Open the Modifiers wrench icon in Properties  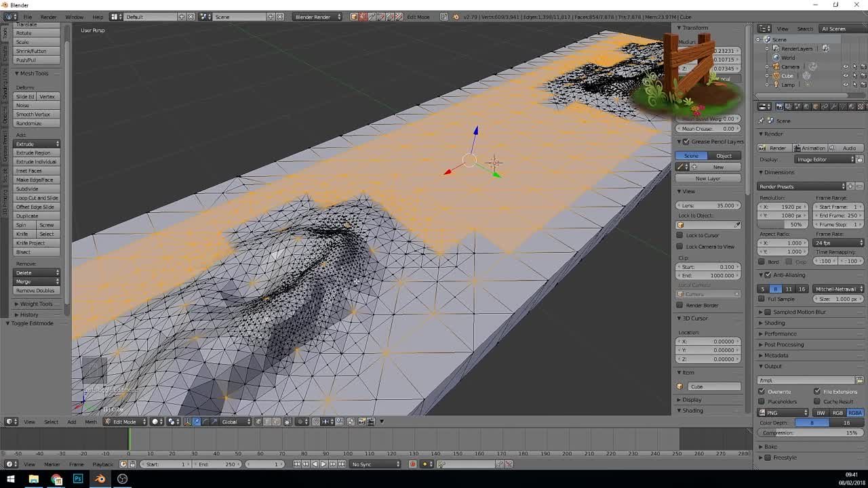coord(834,106)
